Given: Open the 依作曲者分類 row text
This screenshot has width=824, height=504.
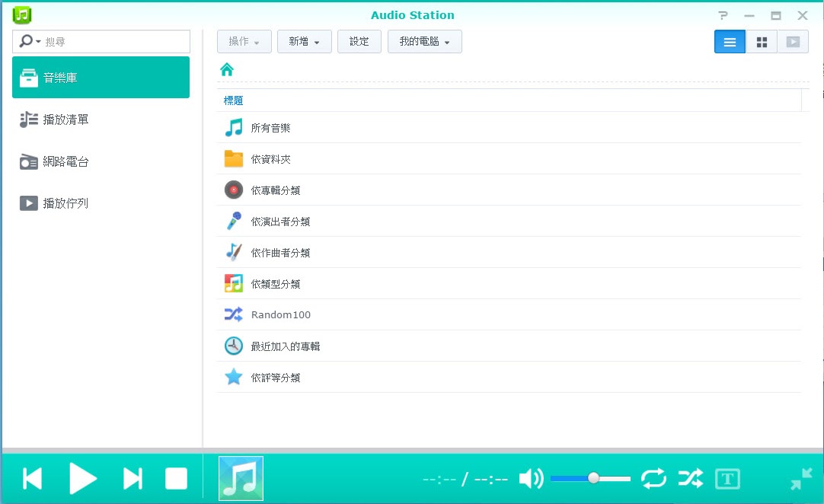Looking at the screenshot, I should (x=280, y=253).
